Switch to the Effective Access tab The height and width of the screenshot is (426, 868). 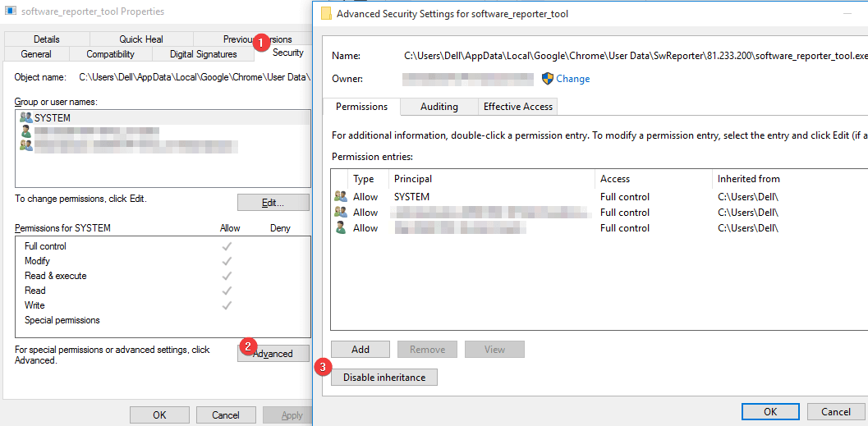[517, 107]
